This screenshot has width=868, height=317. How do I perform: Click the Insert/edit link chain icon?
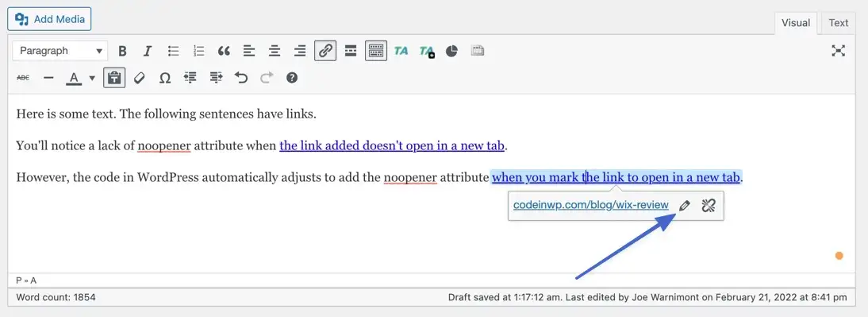tap(325, 51)
